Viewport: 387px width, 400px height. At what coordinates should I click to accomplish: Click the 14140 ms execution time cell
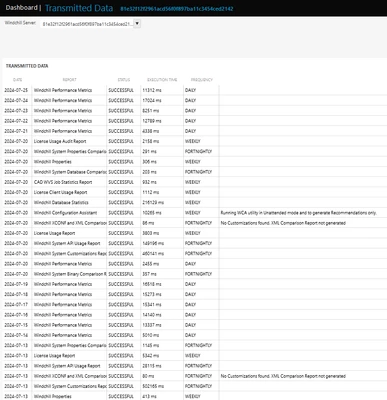coord(152,315)
